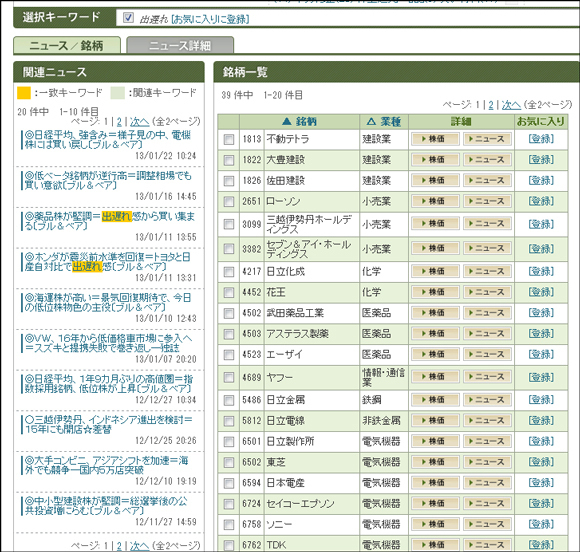Image resolution: width=580 pixels, height=552 pixels.
Task: Uncheck the 出遅れ keyword checkbox
Action: pyautogui.click(x=128, y=17)
